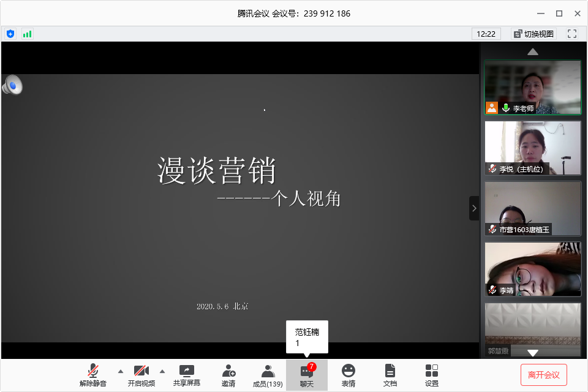Image resolution: width=588 pixels, height=392 pixels.
Task: Toggle fullscreen mode icon
Action: [x=572, y=34]
